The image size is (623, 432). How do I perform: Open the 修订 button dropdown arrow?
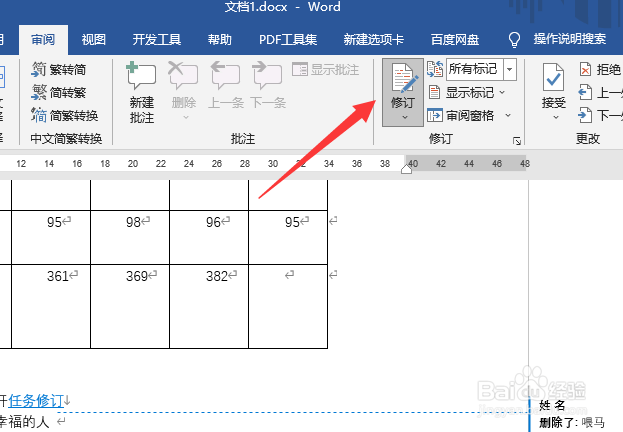(404, 117)
